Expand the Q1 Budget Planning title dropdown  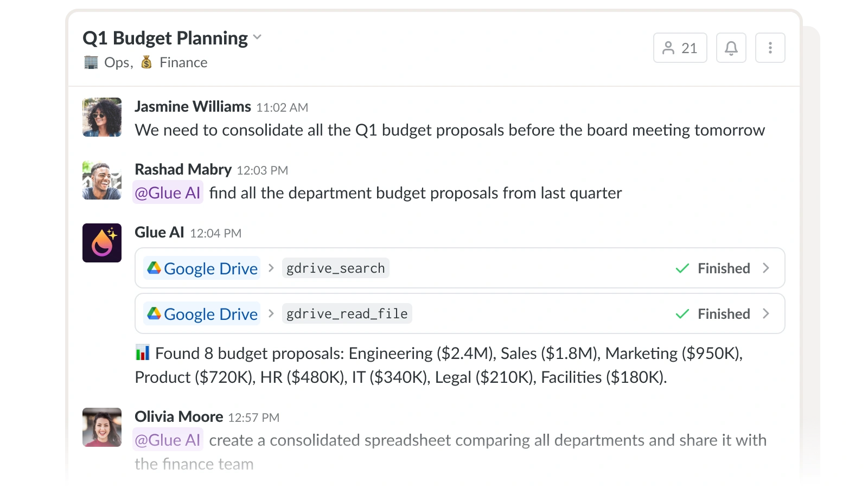tap(257, 37)
